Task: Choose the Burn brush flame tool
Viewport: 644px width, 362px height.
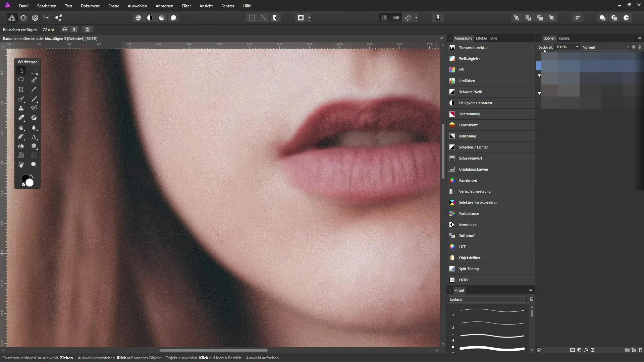Action: tap(21, 127)
